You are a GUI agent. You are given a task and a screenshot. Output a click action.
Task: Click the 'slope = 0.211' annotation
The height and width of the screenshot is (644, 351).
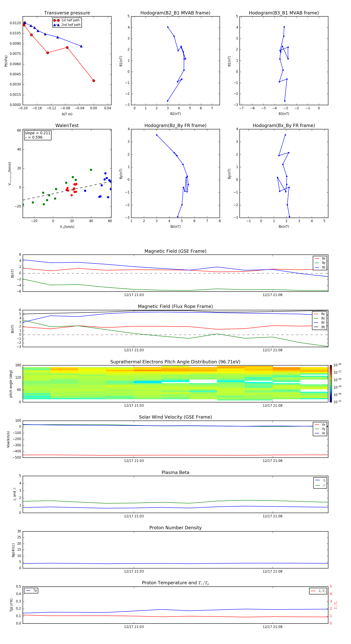click(38, 133)
